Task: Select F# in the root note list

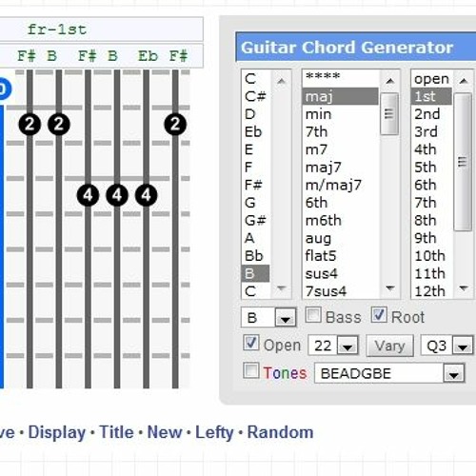Action: click(x=255, y=185)
